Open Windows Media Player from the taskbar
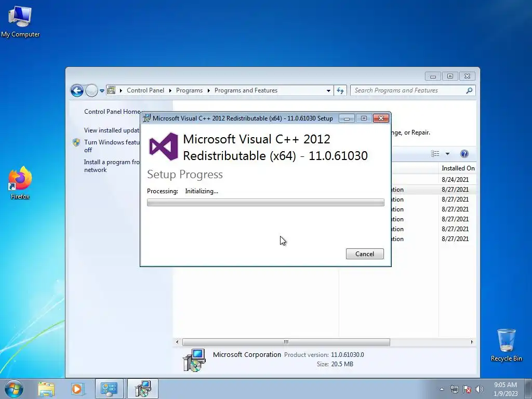532x399 pixels. pos(77,389)
